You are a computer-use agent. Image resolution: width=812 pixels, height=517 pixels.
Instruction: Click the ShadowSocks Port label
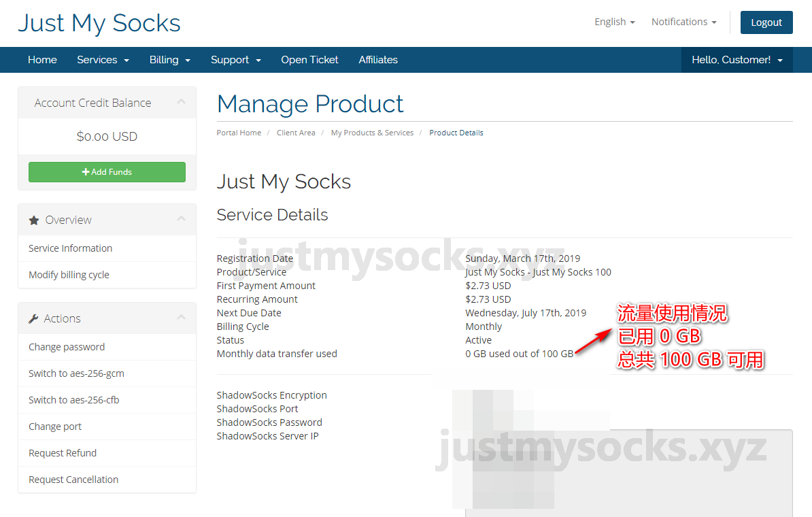(257, 409)
